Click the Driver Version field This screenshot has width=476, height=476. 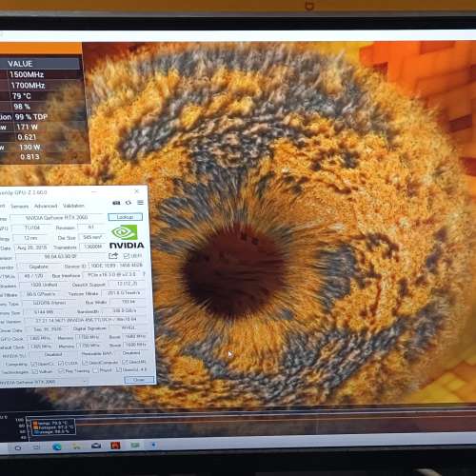tap(86, 320)
